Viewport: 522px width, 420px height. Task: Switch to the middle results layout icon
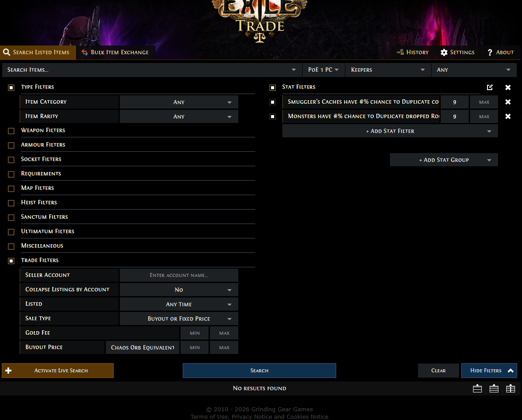pos(494,388)
